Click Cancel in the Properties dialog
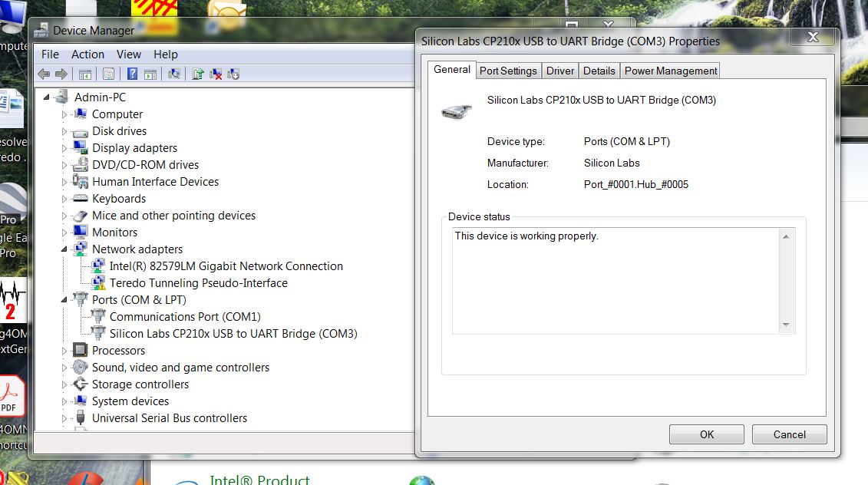868x485 pixels. coord(790,434)
